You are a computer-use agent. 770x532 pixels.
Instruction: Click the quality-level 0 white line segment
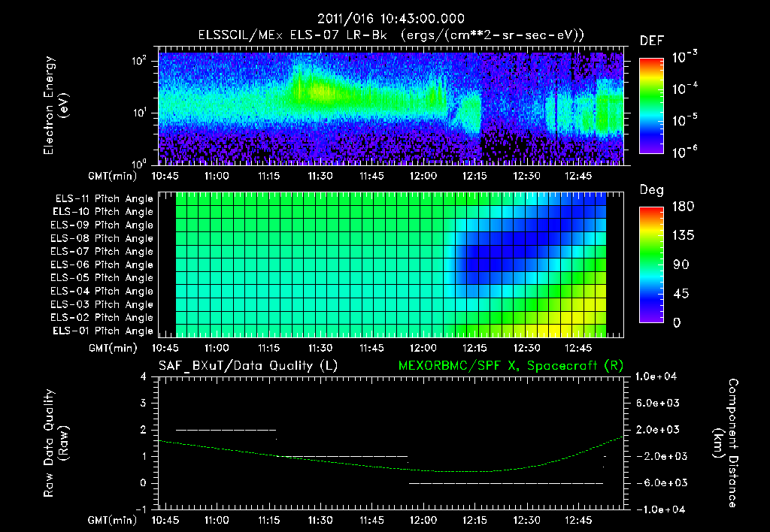click(506, 483)
